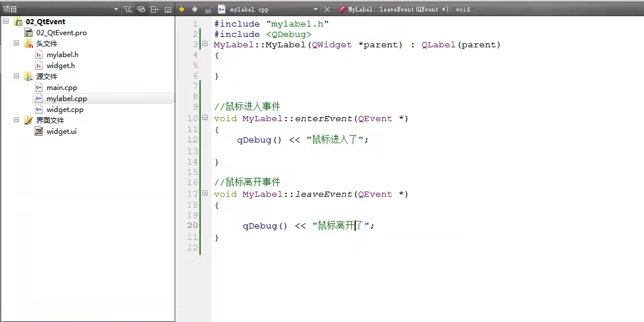Select the 头文件 folder
The width and height of the screenshot is (644, 322).
pyautogui.click(x=47, y=44)
